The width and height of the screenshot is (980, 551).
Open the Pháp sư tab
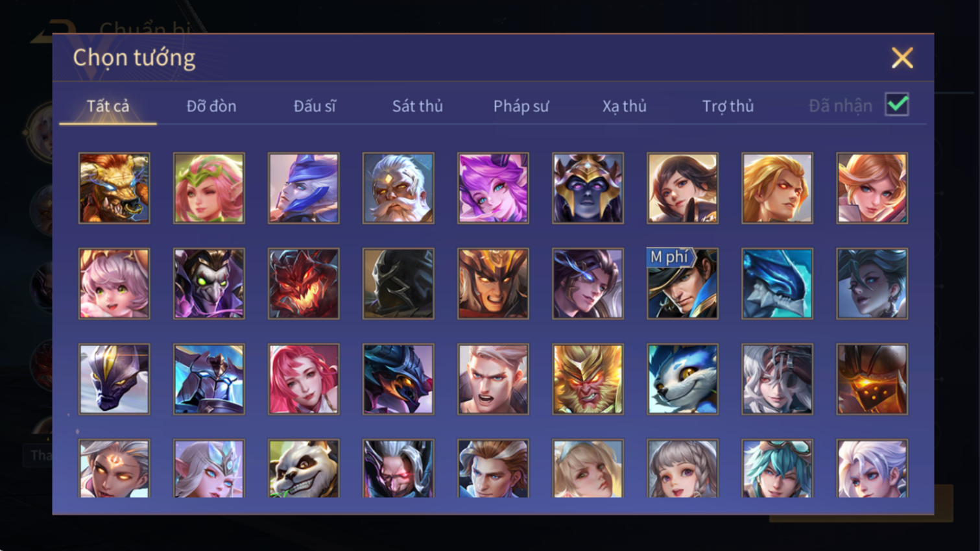coord(521,106)
